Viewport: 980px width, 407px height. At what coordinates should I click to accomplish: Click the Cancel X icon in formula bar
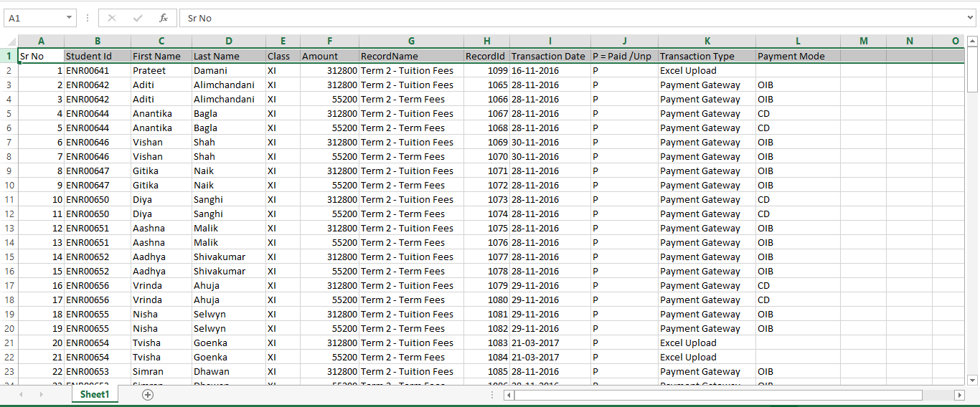112,18
